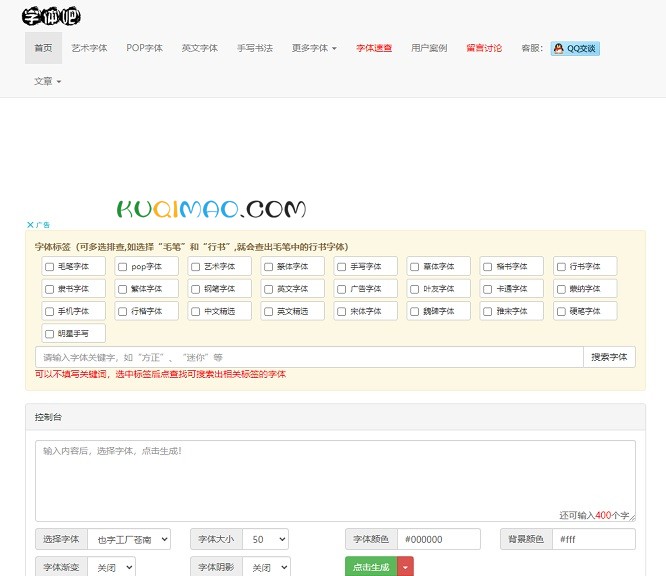Check the 硬笔字体 tag checkbox
Image resolution: width=666 pixels, height=576 pixels.
(561, 311)
